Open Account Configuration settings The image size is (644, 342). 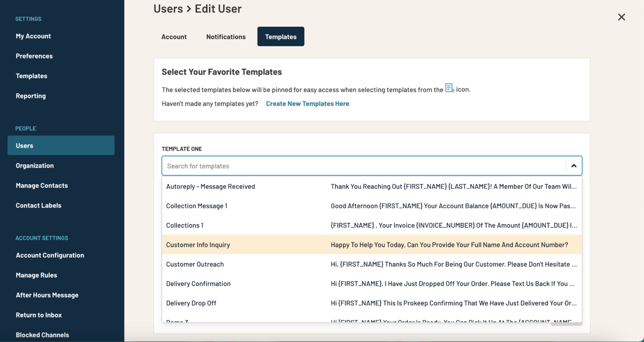tap(50, 255)
